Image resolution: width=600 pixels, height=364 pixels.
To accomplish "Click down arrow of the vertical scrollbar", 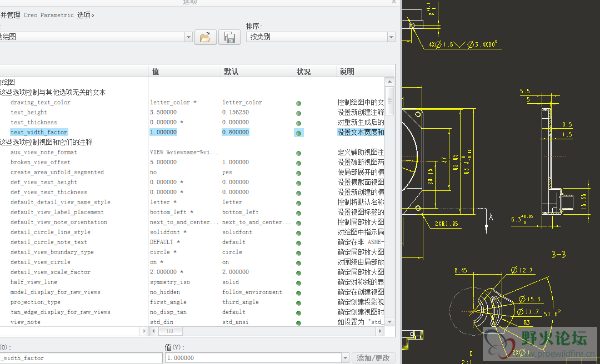I will [x=389, y=322].
